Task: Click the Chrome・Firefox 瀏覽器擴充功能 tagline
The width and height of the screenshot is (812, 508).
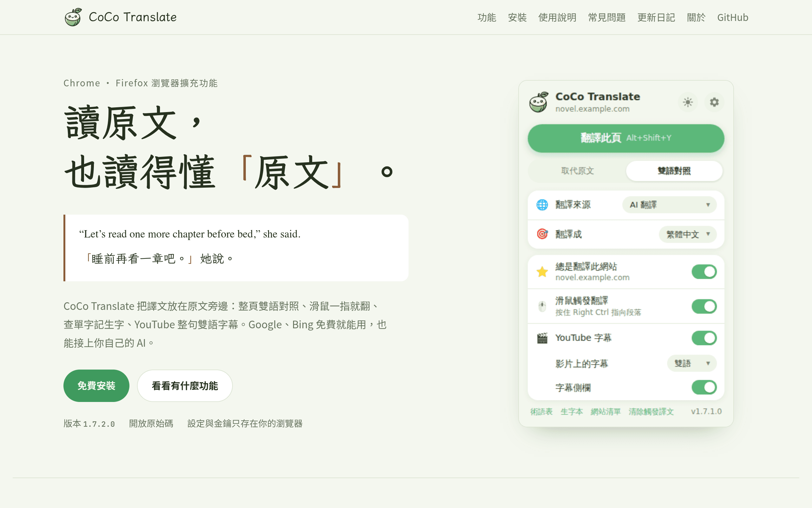Action: [x=141, y=83]
